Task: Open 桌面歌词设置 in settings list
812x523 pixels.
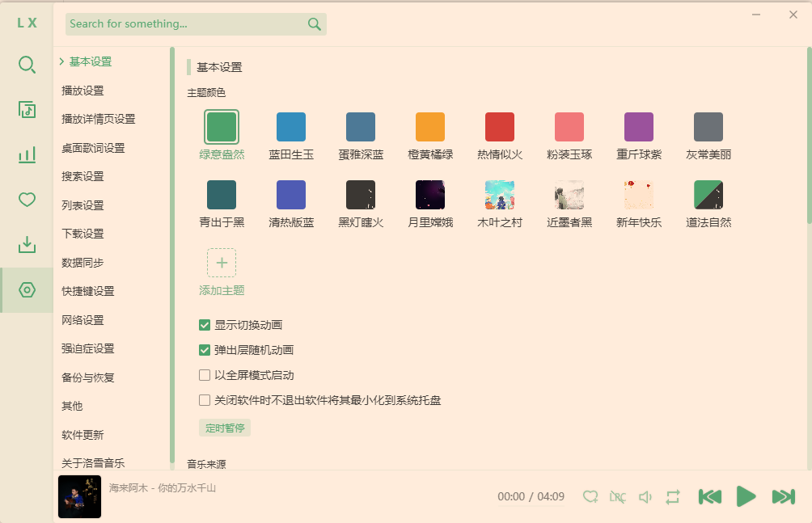Action: pyautogui.click(x=93, y=148)
